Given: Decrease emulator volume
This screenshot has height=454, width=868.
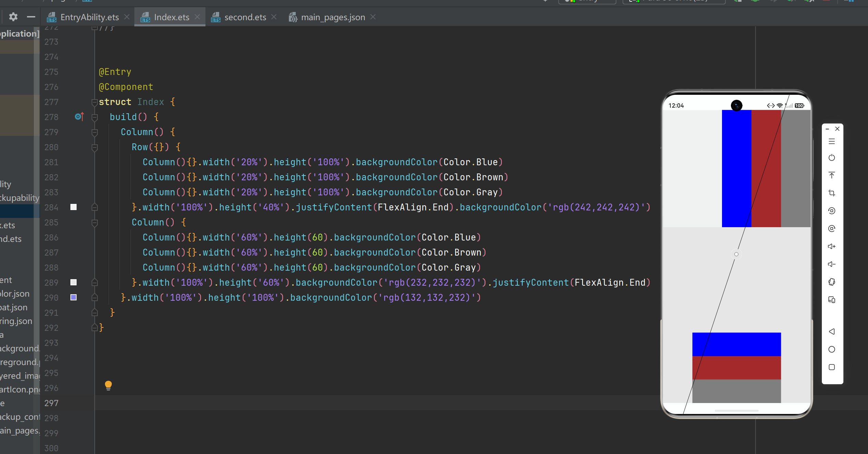Looking at the screenshot, I should coord(832,264).
